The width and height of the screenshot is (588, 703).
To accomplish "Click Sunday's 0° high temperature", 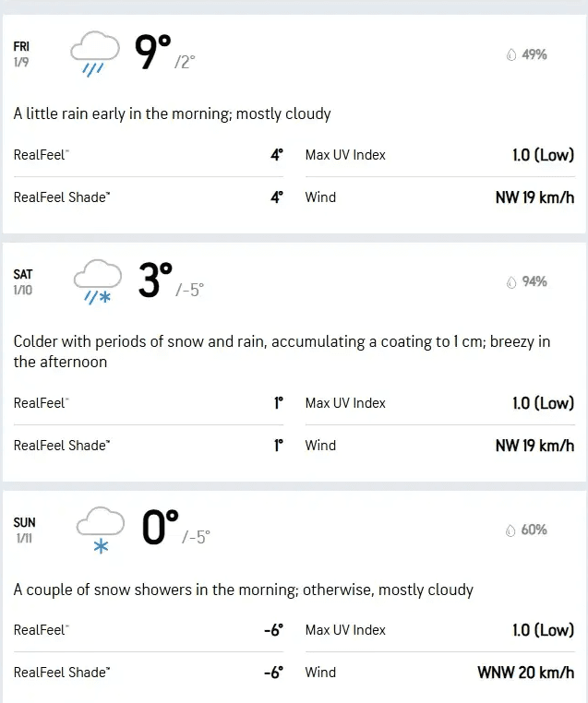I will (x=160, y=529).
